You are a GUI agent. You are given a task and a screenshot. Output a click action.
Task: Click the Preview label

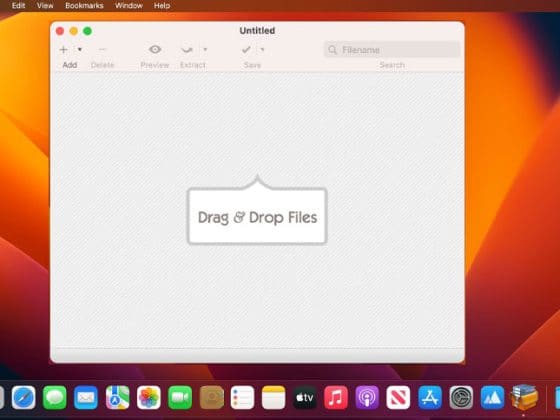point(155,65)
